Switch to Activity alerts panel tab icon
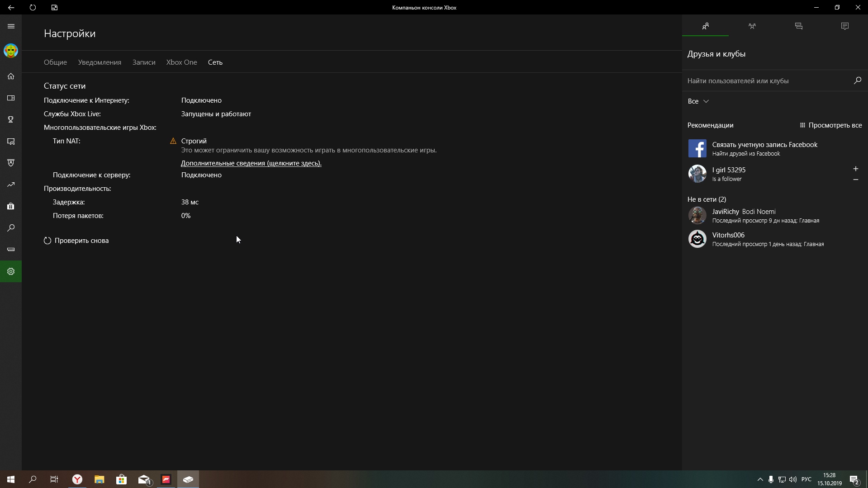Viewport: 868px width, 488px height. pos(845,26)
